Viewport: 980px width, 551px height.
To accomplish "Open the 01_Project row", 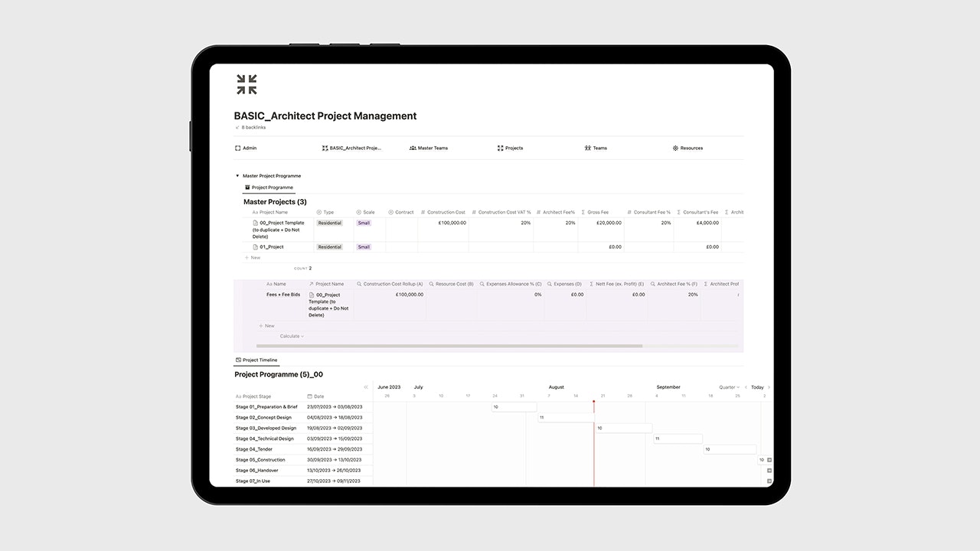I will (x=268, y=247).
